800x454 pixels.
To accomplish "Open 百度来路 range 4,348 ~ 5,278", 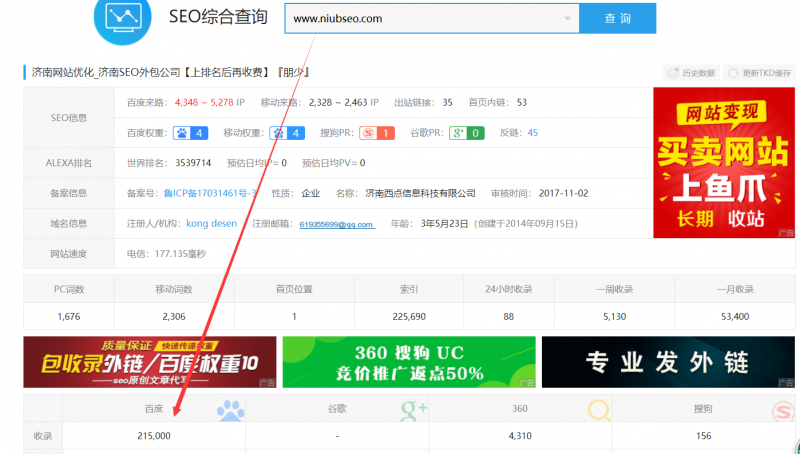I will [x=204, y=103].
